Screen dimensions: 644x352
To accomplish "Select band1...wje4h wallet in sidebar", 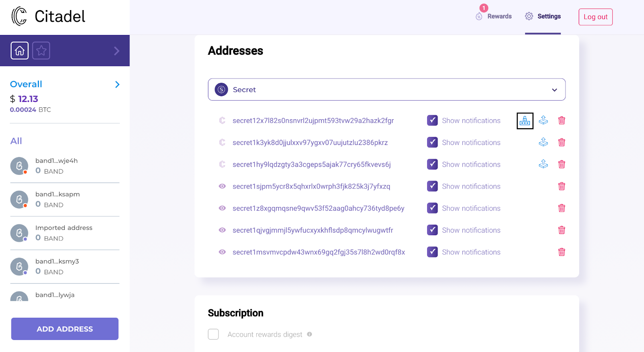I will point(65,166).
